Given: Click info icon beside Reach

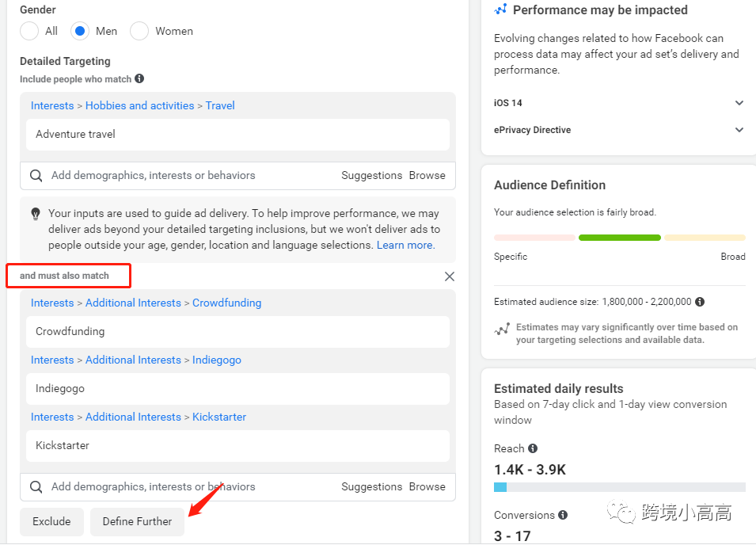Looking at the screenshot, I should point(533,448).
